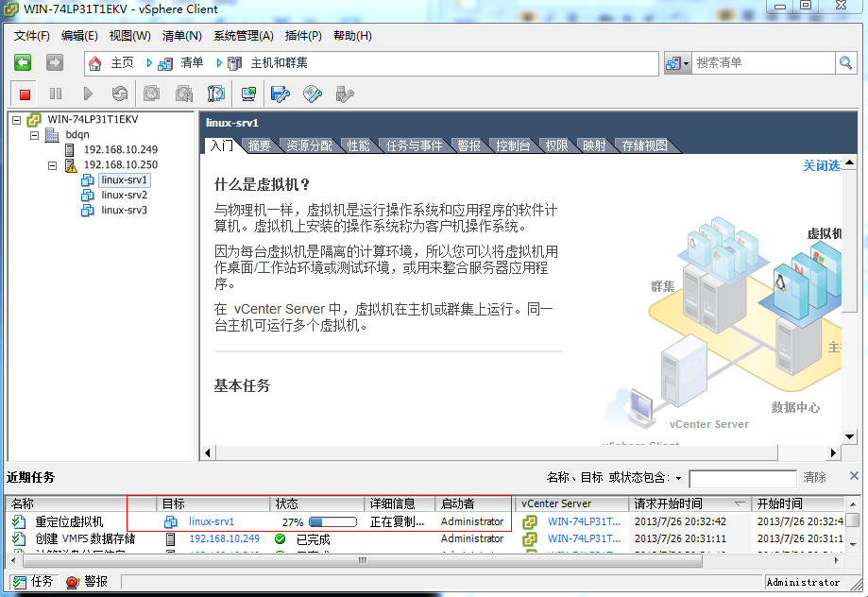The height and width of the screenshot is (597, 868).
Task: Open the 插件(P) menu
Action: (303, 36)
